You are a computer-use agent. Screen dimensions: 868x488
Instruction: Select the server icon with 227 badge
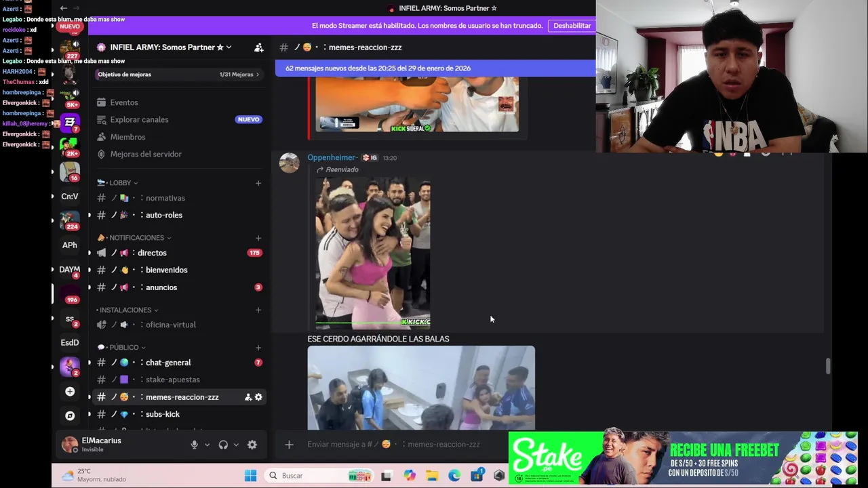coord(70,47)
